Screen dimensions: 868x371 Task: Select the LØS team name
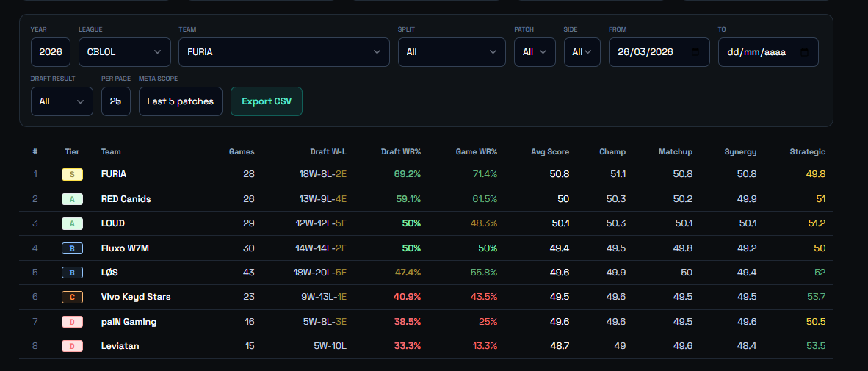(x=109, y=273)
